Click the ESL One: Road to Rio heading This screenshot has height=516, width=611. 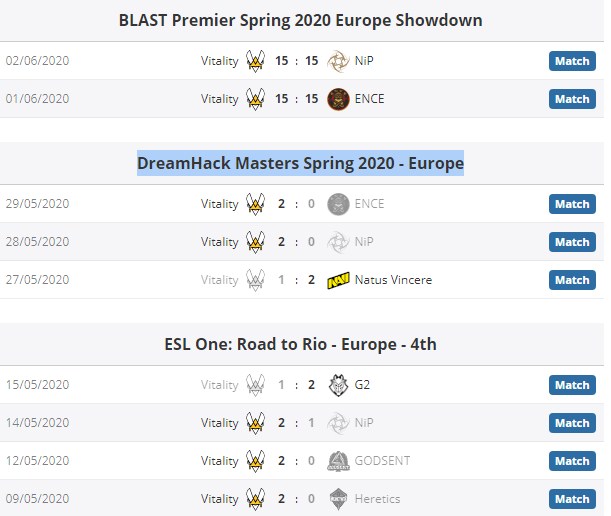point(300,345)
